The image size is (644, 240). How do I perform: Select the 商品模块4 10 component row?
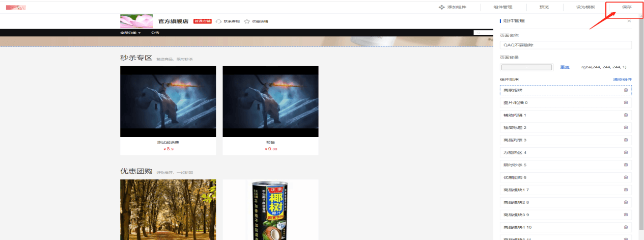click(x=566, y=227)
